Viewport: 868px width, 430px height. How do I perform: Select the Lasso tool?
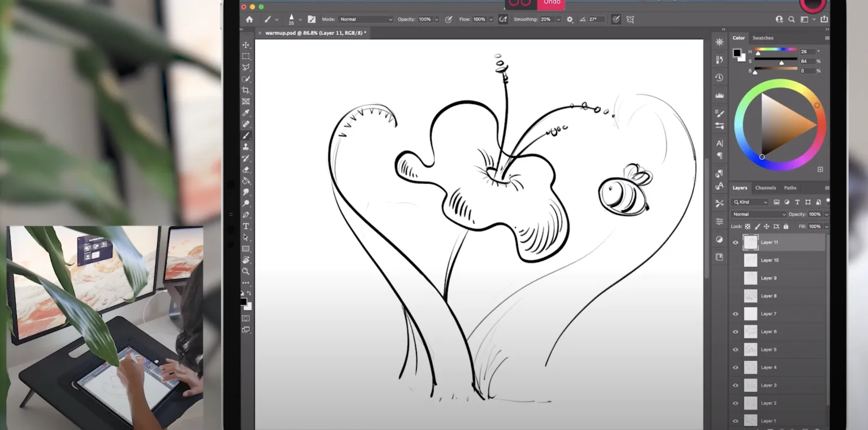click(246, 68)
